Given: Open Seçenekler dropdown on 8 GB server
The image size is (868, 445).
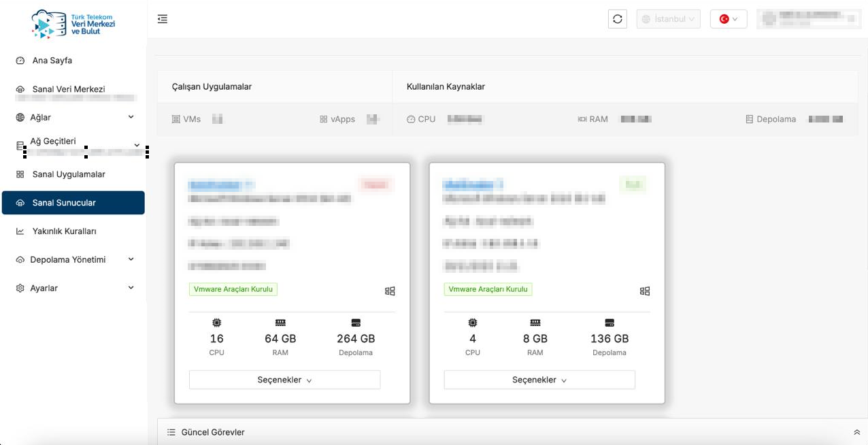Looking at the screenshot, I should pos(539,380).
